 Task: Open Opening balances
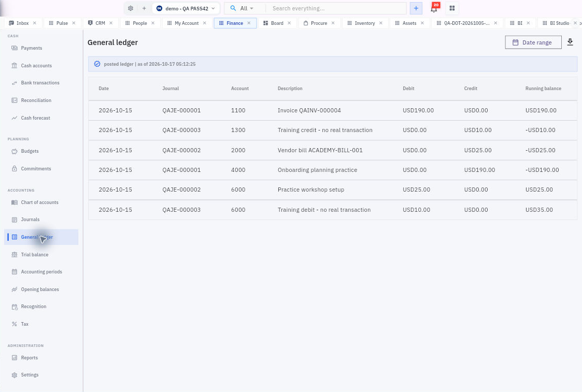click(x=40, y=289)
